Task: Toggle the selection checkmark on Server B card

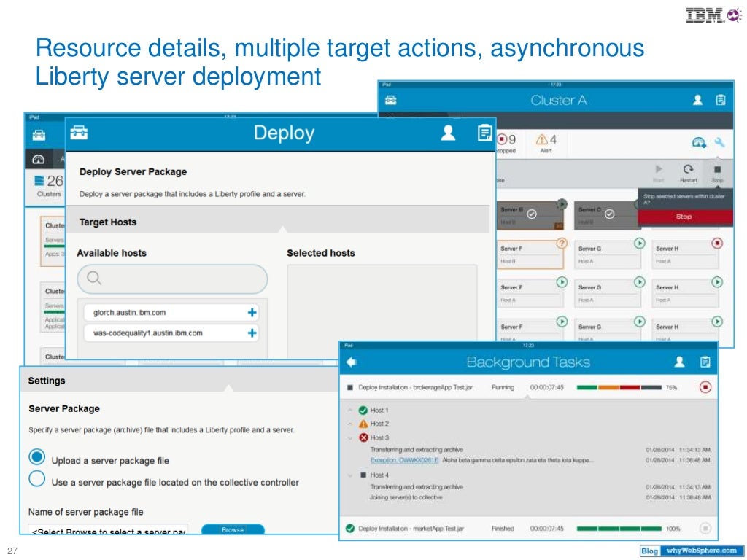Action: [532, 214]
